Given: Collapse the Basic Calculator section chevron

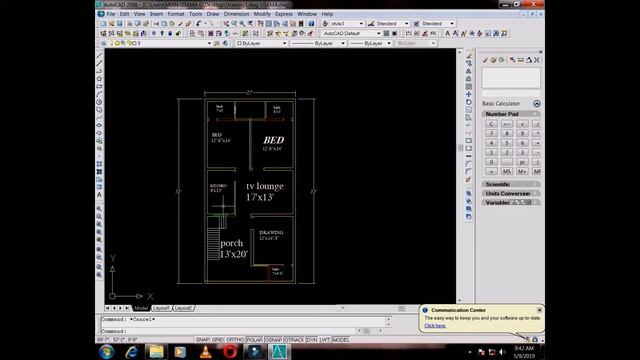Looking at the screenshot, I should click(537, 104).
